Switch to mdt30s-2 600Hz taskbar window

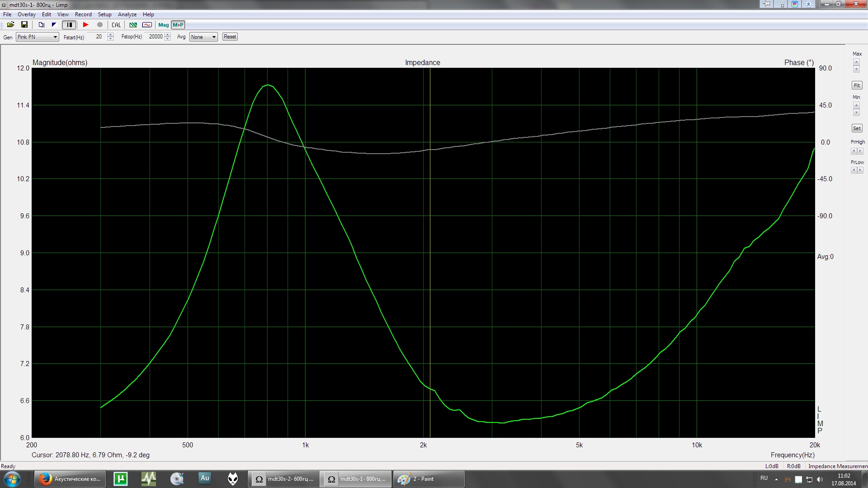pyautogui.click(x=284, y=479)
